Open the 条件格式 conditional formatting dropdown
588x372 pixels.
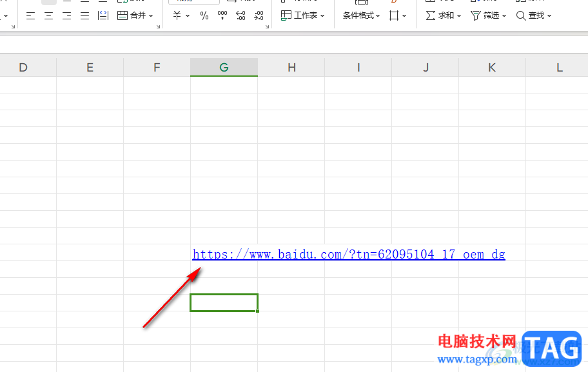(x=361, y=15)
